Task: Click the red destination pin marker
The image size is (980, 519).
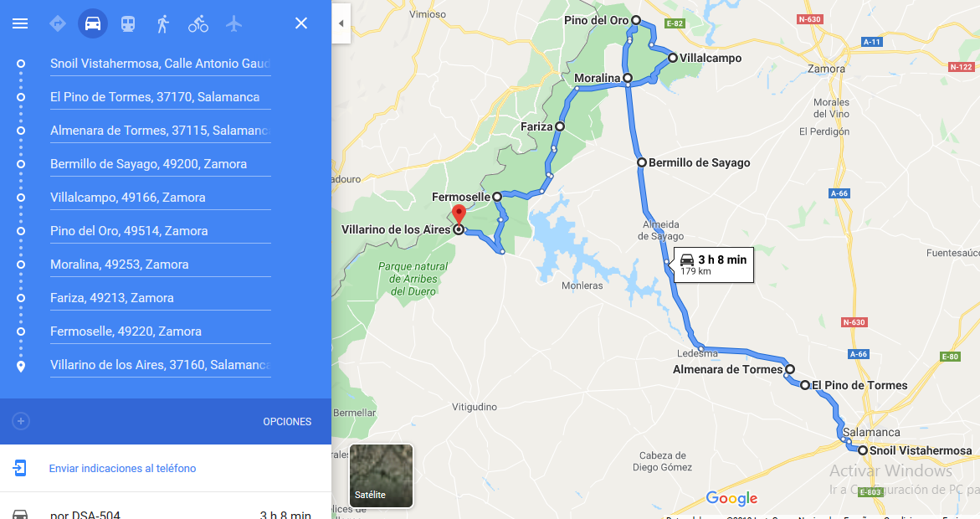Action: [x=459, y=215]
